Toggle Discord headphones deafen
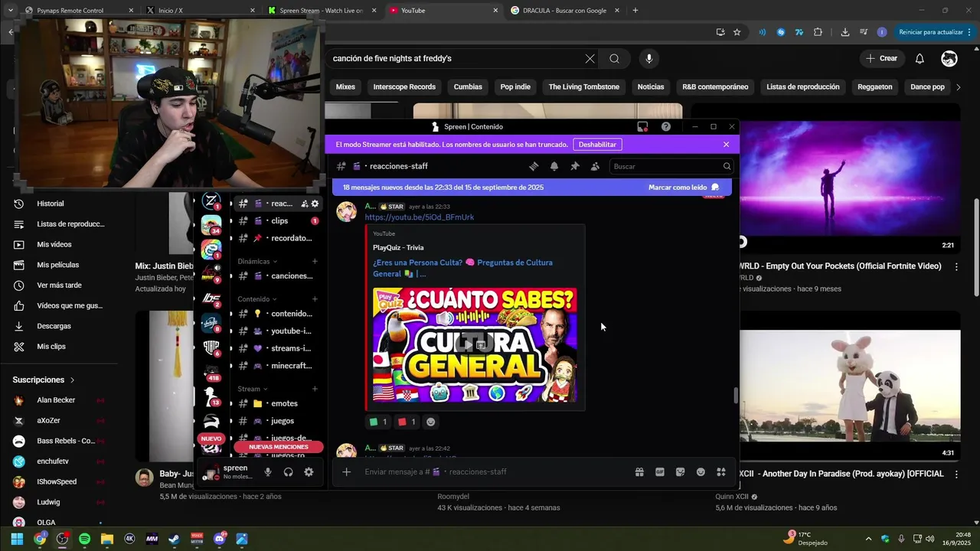Image resolution: width=980 pixels, height=551 pixels. coord(288,472)
